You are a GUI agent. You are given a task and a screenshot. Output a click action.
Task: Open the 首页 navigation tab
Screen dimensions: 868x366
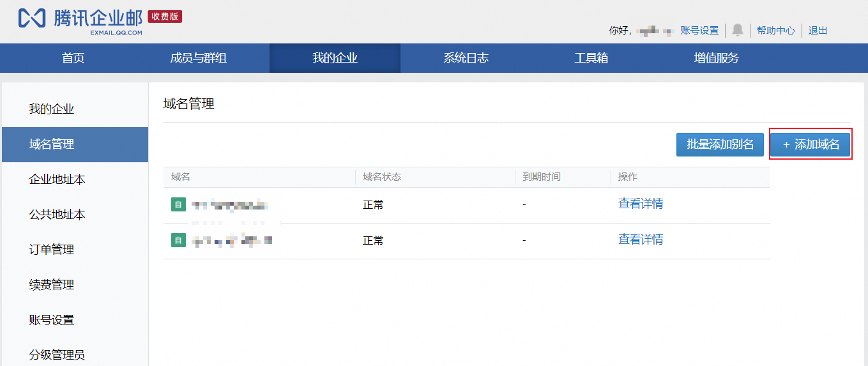pyautogui.click(x=73, y=58)
